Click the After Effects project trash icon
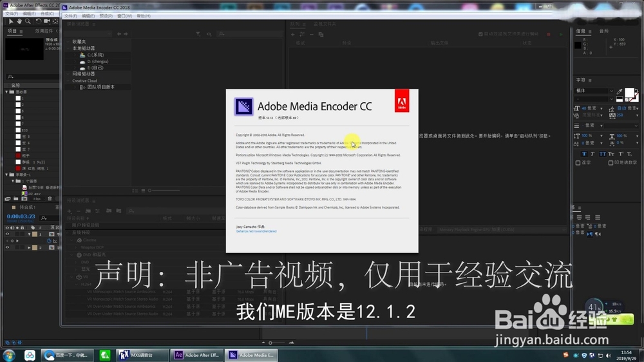The width and height of the screenshot is (644, 362). pyautogui.click(x=50, y=199)
